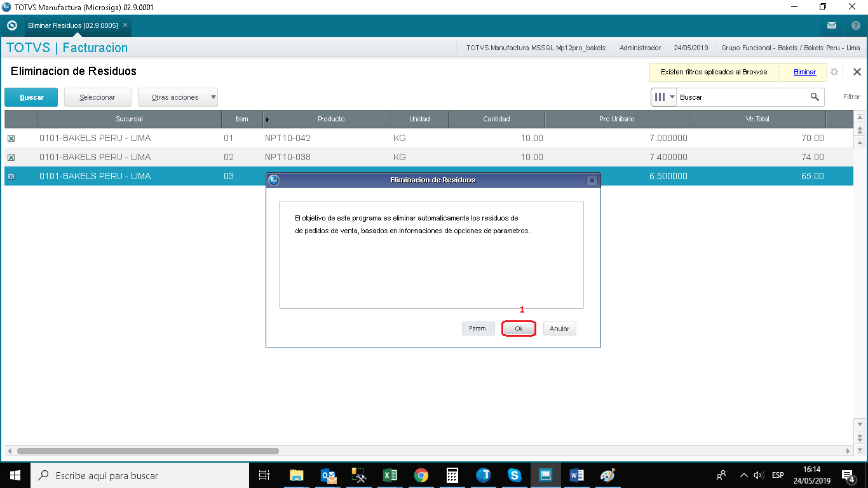
Task: Click the Seleccionar button
Action: [x=97, y=97]
